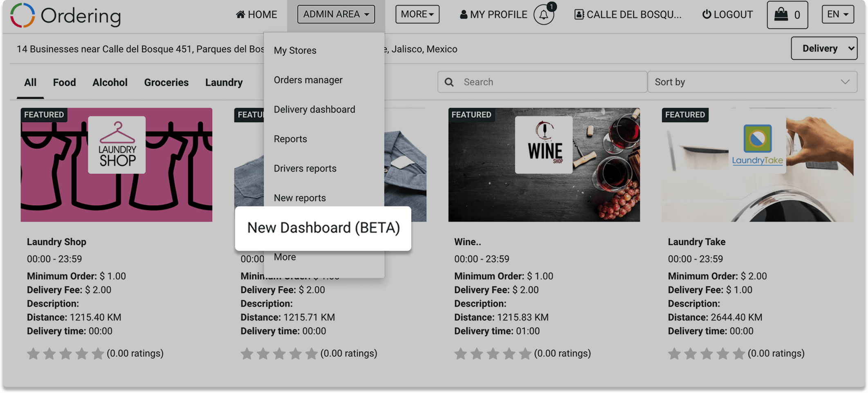Click the CALLE DEL BOSQU... address link

coord(628,15)
